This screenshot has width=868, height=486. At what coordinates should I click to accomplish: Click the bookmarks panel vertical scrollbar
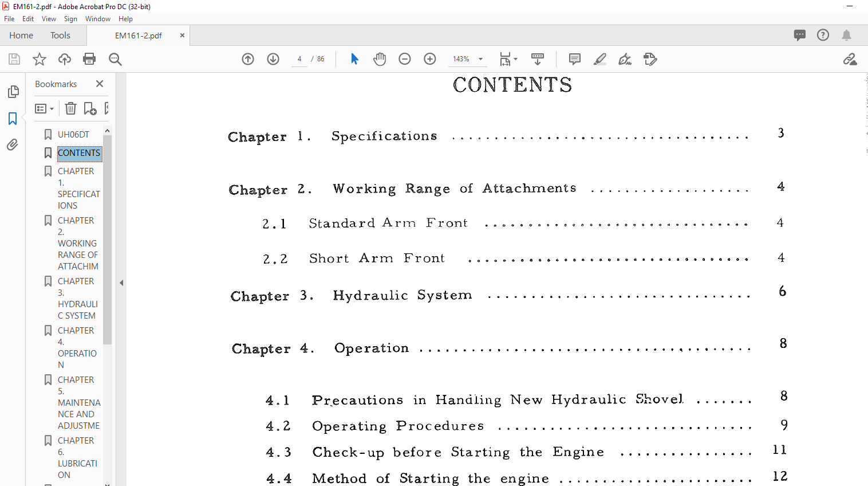click(107, 240)
